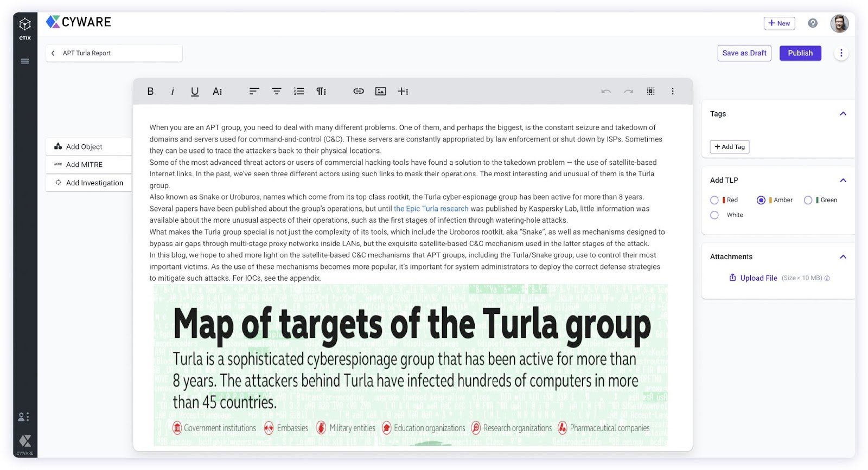
Task: Go back using the arrow beside APT Turla Report
Action: coord(53,53)
